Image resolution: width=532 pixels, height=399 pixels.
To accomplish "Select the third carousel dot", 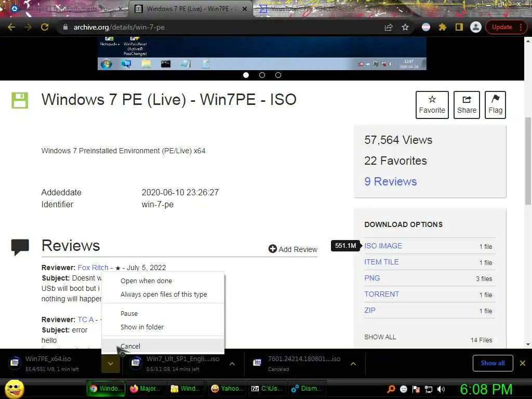I will [278, 75].
